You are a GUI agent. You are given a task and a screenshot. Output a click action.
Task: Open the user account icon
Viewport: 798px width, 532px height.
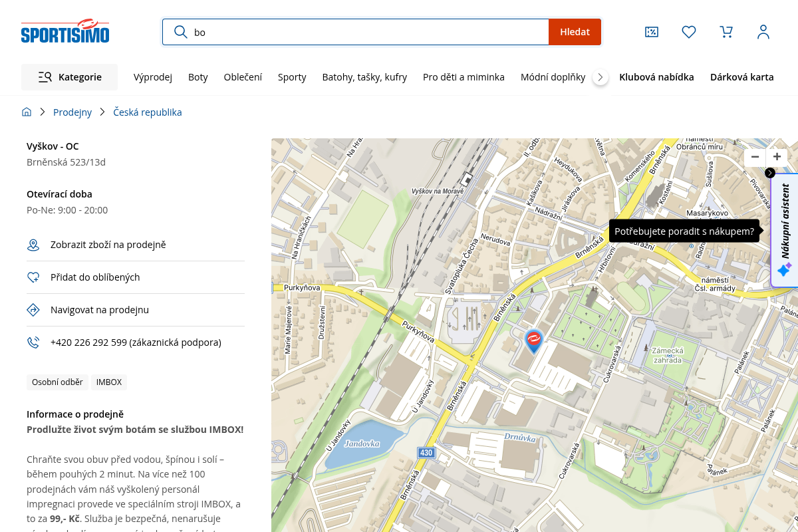click(x=763, y=32)
